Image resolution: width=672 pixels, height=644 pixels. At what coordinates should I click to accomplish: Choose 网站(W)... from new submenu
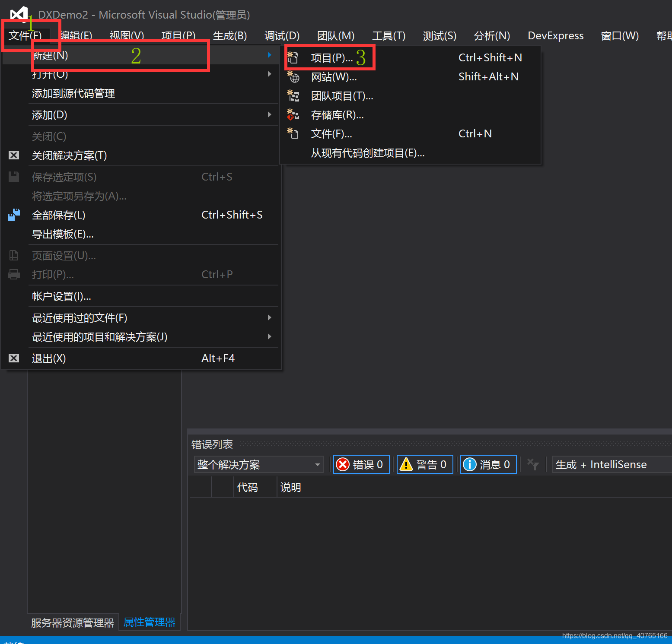click(x=411, y=76)
